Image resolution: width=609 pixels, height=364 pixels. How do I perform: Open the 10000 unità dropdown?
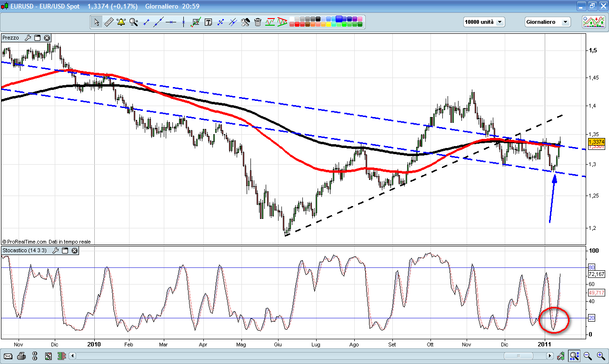(x=483, y=22)
